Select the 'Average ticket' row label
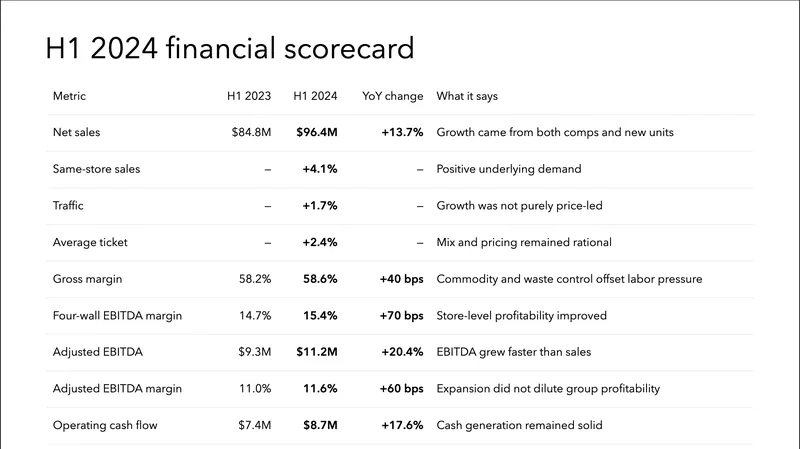 pos(90,242)
